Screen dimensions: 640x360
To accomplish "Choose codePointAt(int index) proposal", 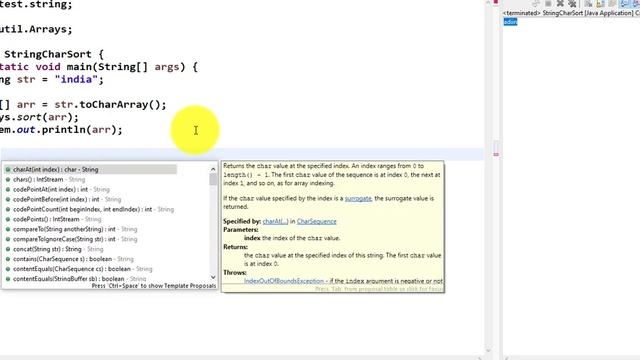I will pos(57,189).
